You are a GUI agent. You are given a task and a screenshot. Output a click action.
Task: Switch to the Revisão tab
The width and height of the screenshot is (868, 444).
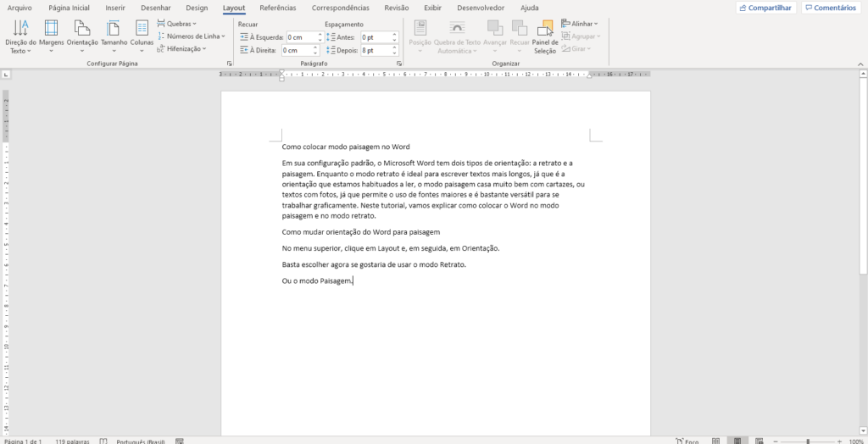tap(397, 8)
